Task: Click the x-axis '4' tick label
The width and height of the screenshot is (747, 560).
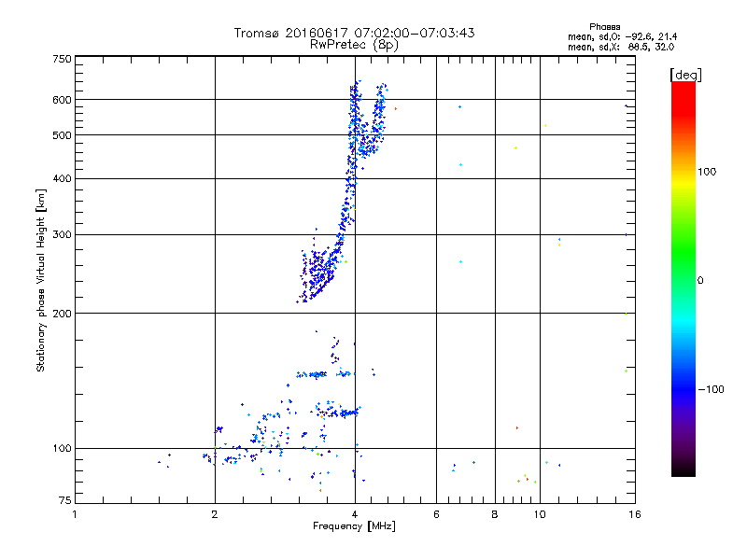Action: click(355, 514)
